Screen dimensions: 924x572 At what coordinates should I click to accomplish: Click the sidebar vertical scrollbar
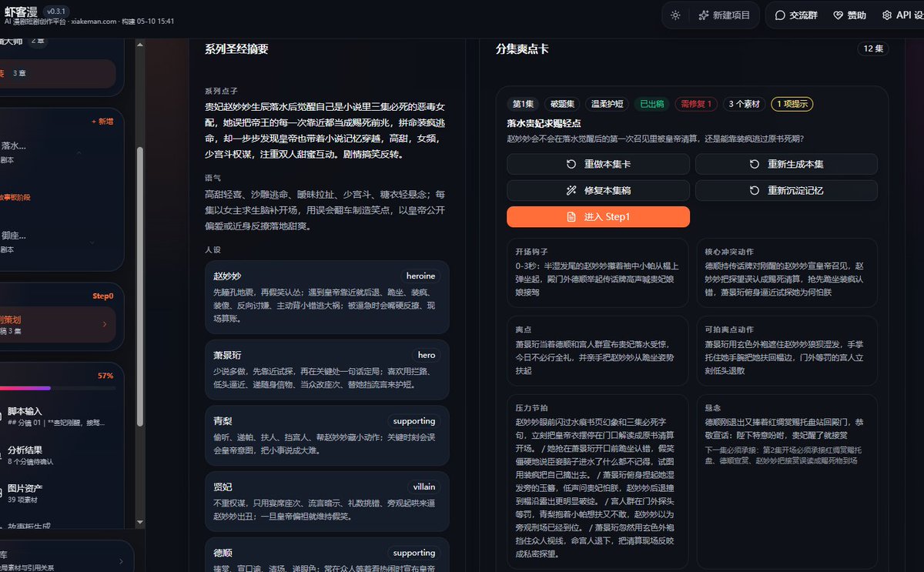(139, 285)
